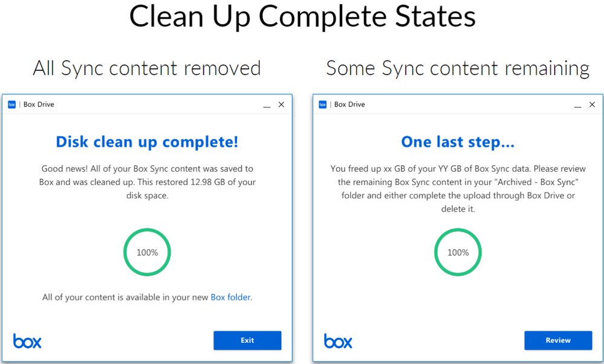Select the box logo in the left dialog footer

pos(27,340)
